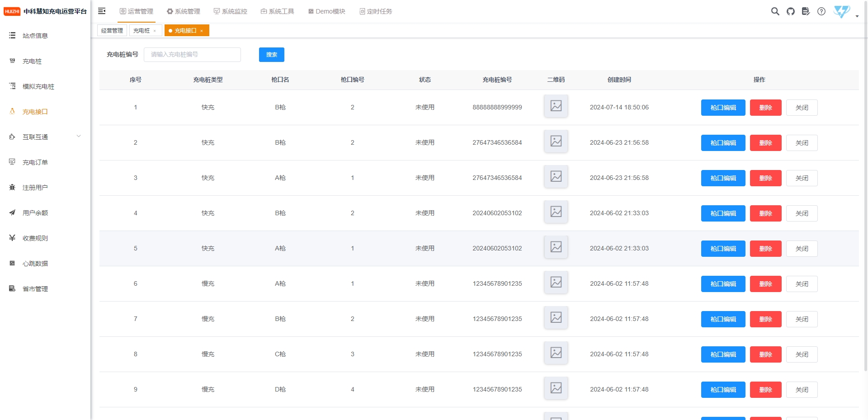Image resolution: width=868 pixels, height=420 pixels.
Task: Select the 经营管理 page tab
Action: (112, 30)
